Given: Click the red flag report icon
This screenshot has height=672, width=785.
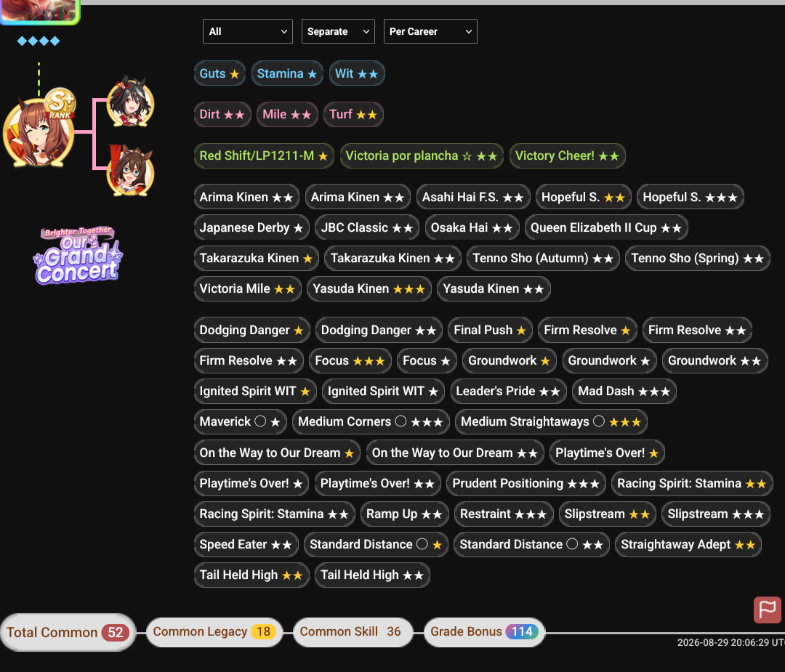Looking at the screenshot, I should coord(767,610).
